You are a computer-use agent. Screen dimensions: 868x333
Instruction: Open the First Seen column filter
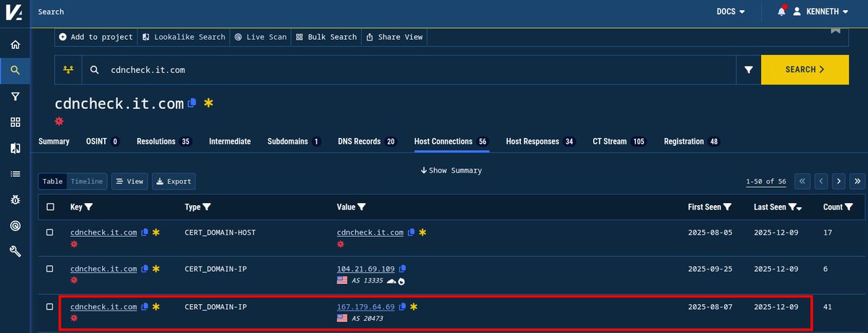point(728,207)
